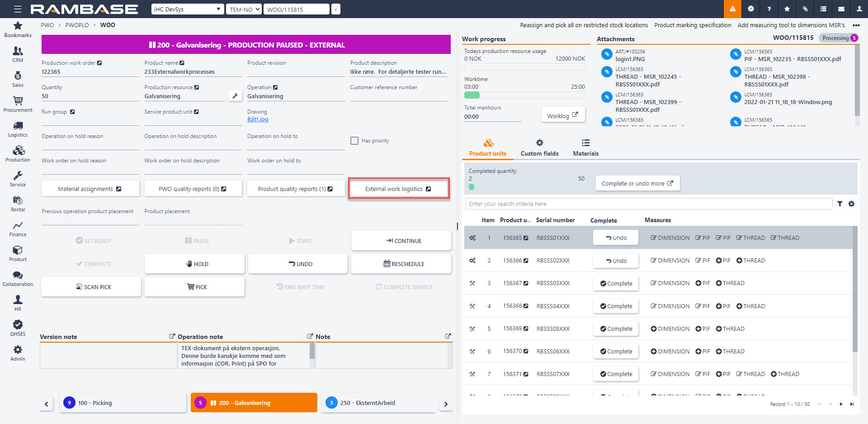
Task: Switch to the Custom fields tab
Action: [x=539, y=148]
